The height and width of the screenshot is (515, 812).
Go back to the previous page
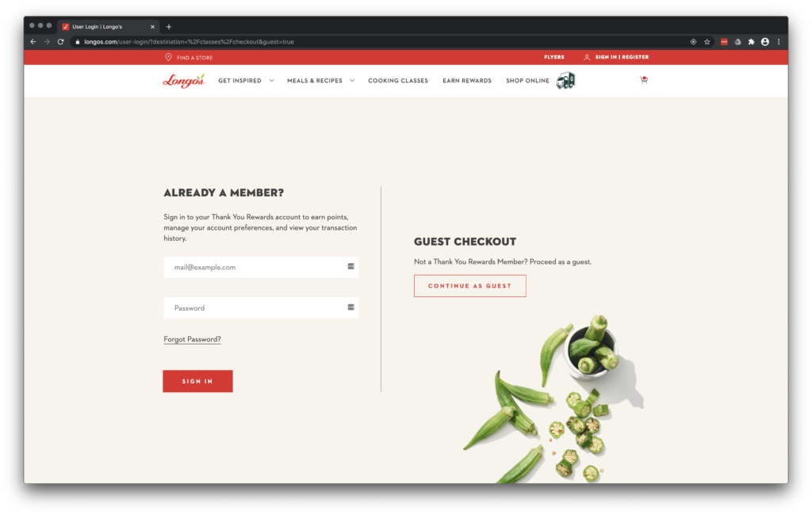33,42
